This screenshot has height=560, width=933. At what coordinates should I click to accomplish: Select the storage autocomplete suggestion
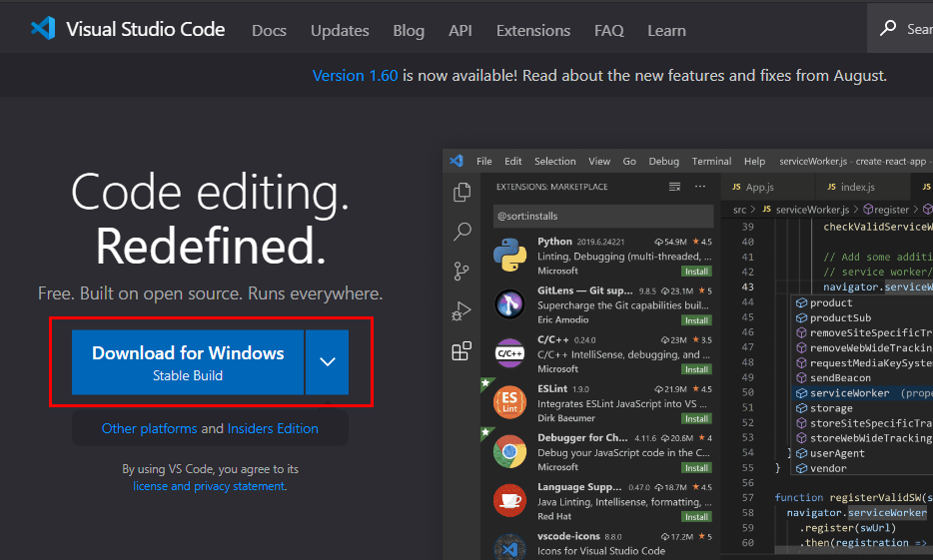[x=862, y=408]
